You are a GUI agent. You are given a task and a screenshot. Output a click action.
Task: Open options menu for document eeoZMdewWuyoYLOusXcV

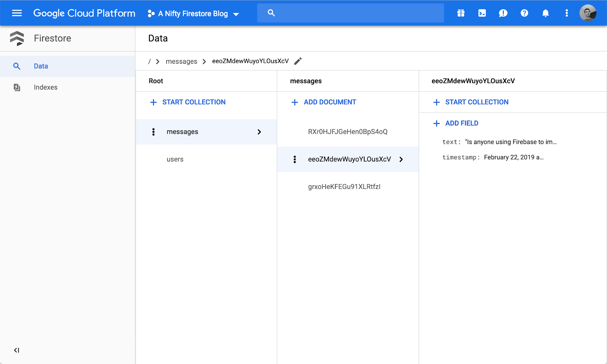295,159
